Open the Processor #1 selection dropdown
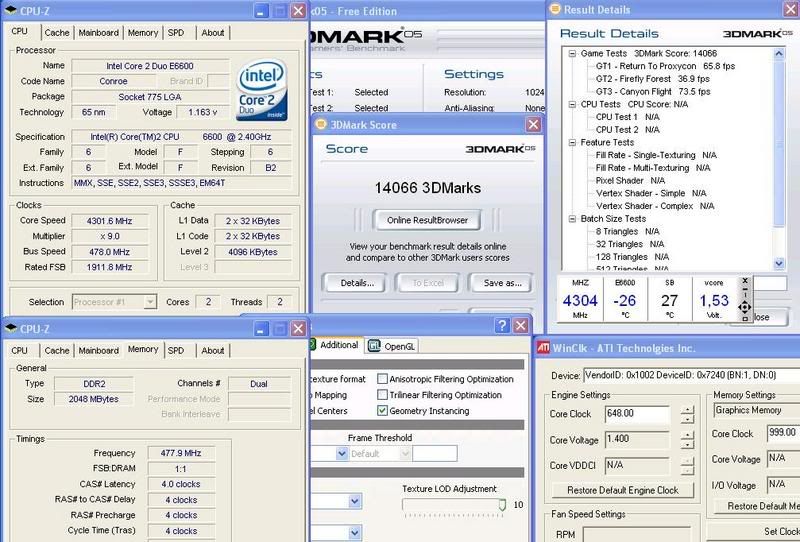This screenshot has height=542, width=800. pyautogui.click(x=149, y=302)
